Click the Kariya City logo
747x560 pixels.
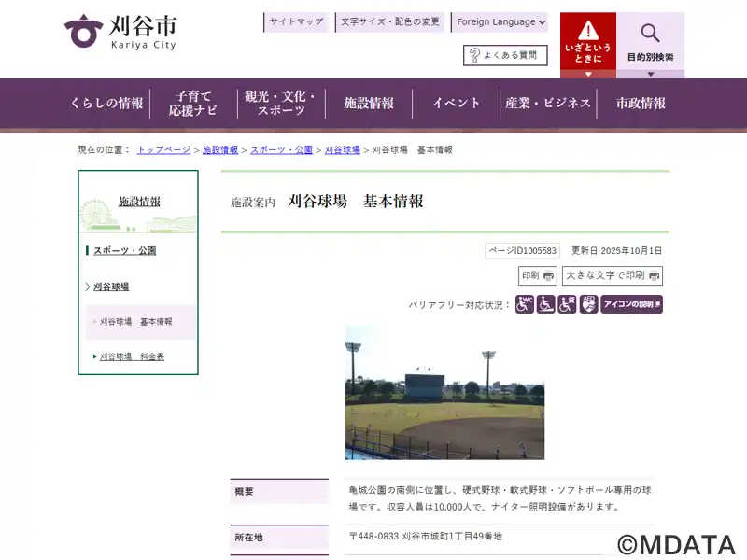[x=120, y=32]
